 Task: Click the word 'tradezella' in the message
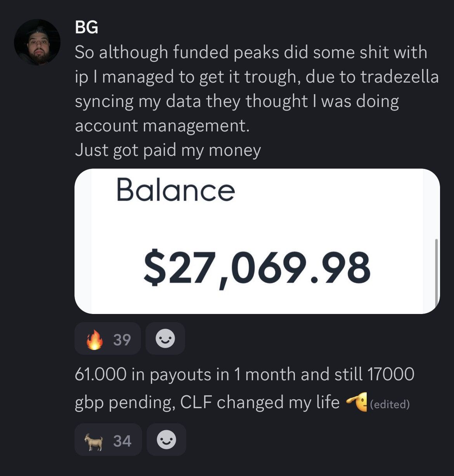[x=400, y=76]
